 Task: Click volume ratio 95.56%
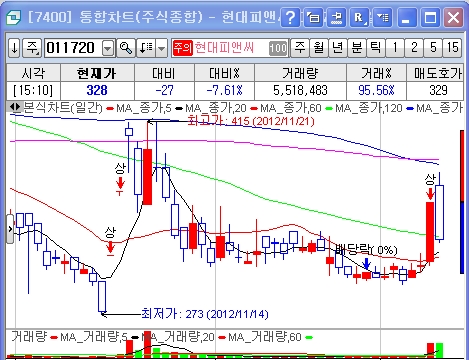tap(376, 90)
